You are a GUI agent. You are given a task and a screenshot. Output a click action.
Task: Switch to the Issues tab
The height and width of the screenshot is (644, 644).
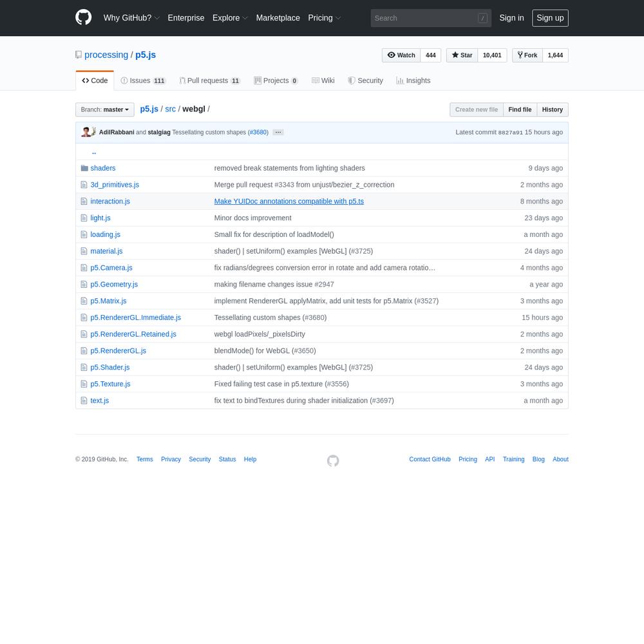pos(143,80)
